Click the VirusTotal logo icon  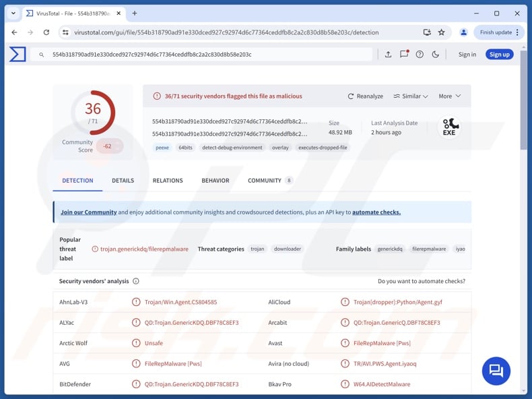18,55
